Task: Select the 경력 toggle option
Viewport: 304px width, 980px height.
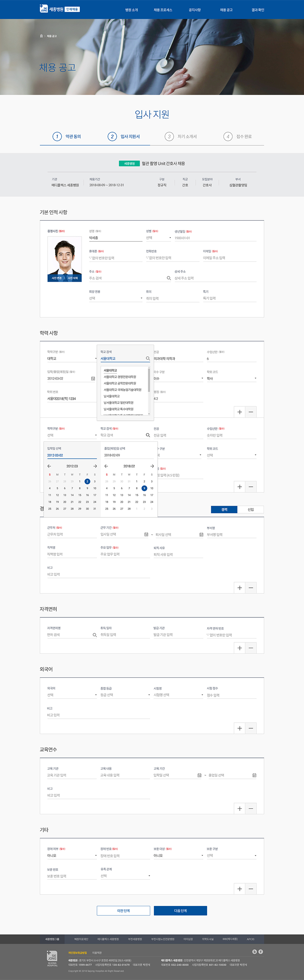Action: point(224,510)
